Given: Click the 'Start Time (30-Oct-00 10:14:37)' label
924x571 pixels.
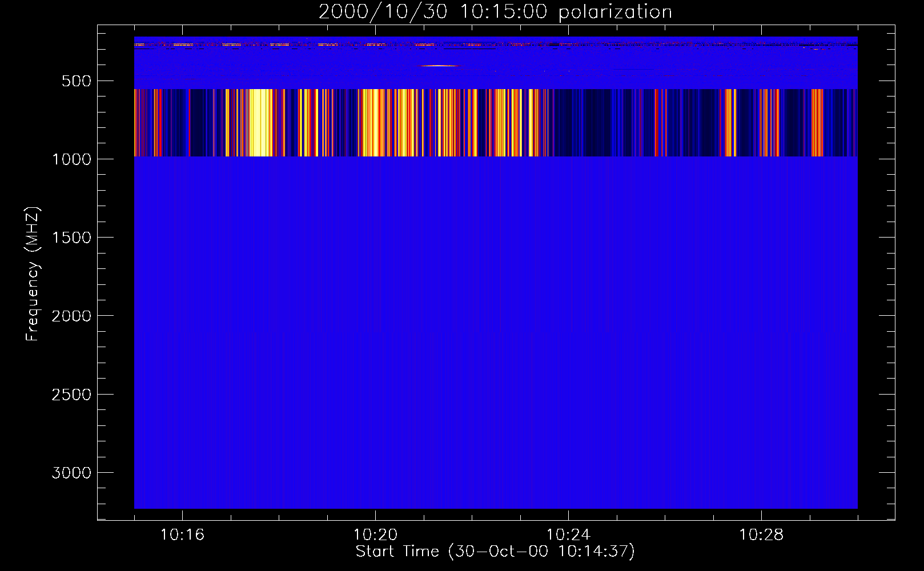Looking at the screenshot, I should [x=495, y=551].
